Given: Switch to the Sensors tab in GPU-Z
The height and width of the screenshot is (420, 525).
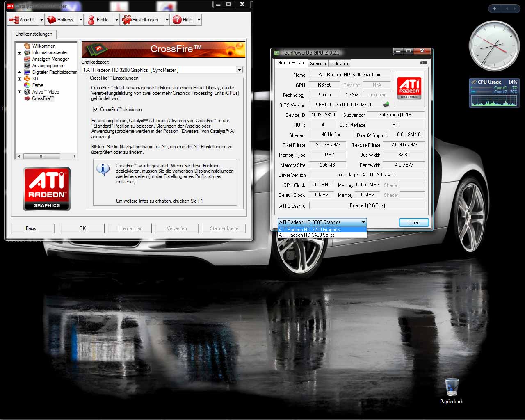Looking at the screenshot, I should 318,64.
